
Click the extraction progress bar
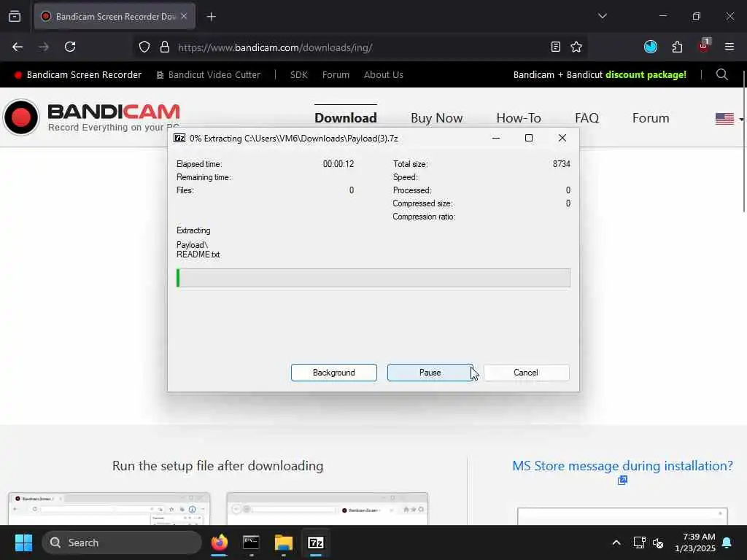[x=373, y=278]
